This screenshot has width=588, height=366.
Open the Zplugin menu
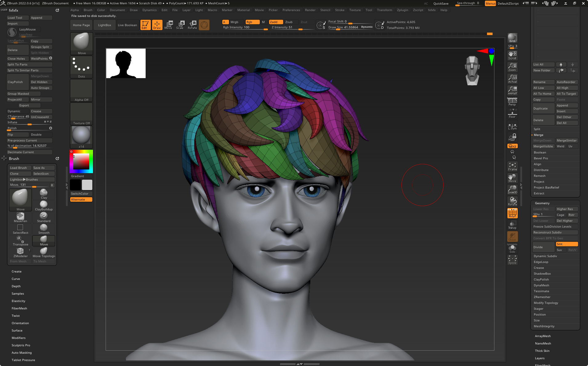(402, 10)
